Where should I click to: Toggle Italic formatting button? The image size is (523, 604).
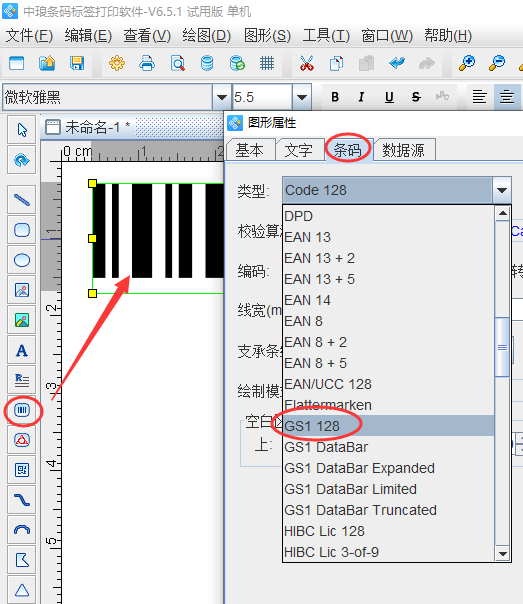(x=361, y=97)
